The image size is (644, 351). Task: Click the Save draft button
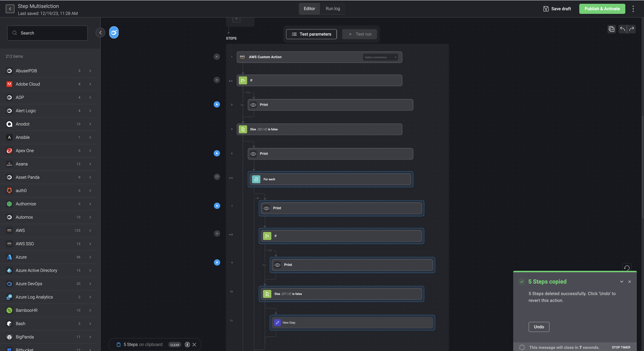click(x=557, y=9)
